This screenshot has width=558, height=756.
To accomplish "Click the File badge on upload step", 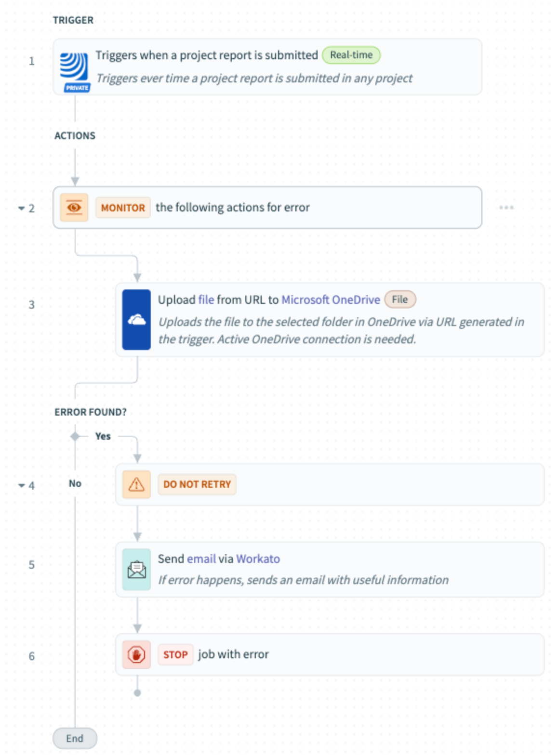I will (399, 300).
